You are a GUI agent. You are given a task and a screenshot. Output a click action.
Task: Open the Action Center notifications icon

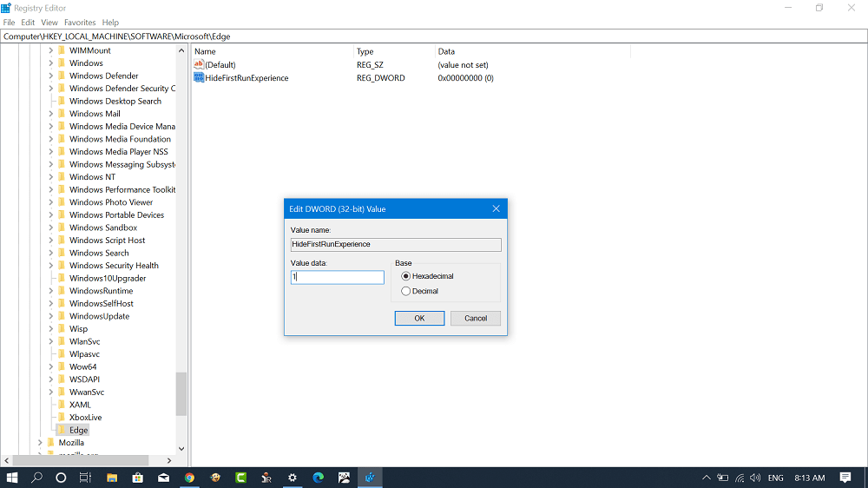coord(845,478)
